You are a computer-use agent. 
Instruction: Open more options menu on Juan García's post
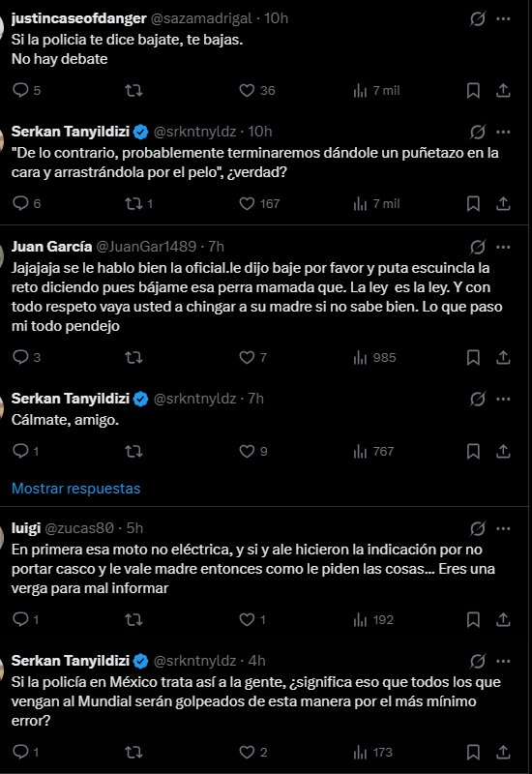[503, 247]
